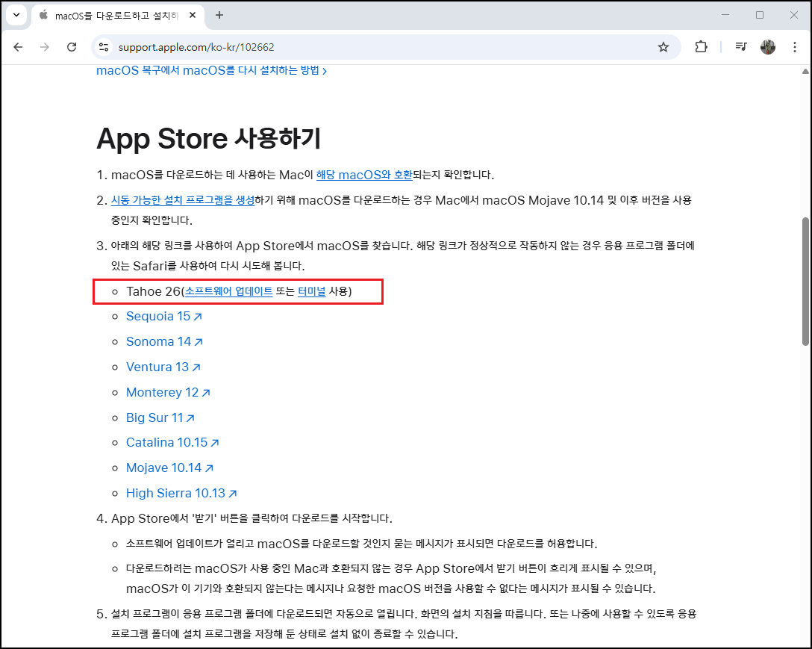Open the Catalina 10.15 link
Screen dimensions: 812x649
pos(172,443)
